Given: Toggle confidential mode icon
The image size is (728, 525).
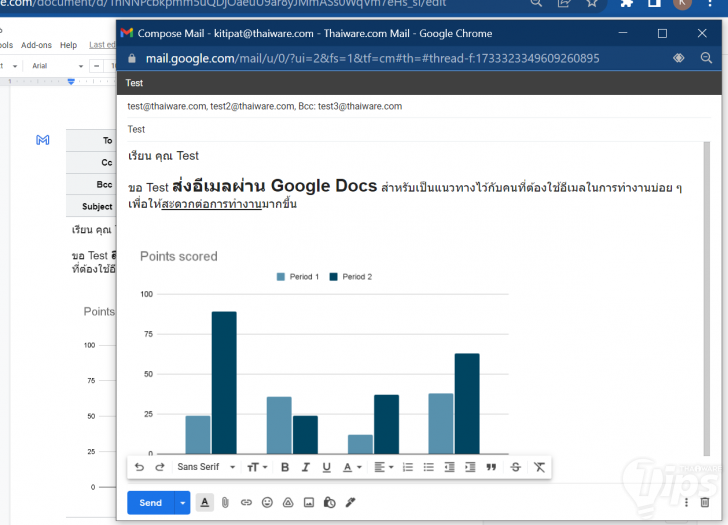Looking at the screenshot, I should [x=330, y=502].
